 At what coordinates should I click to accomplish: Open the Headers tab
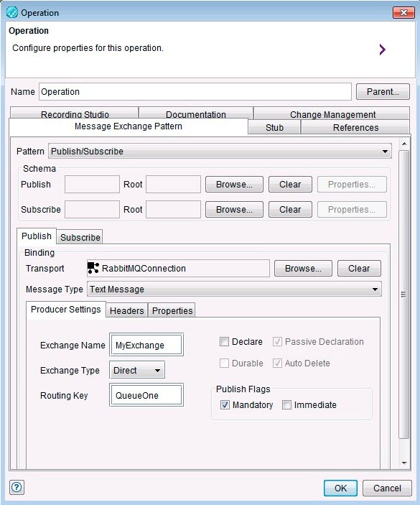click(127, 311)
